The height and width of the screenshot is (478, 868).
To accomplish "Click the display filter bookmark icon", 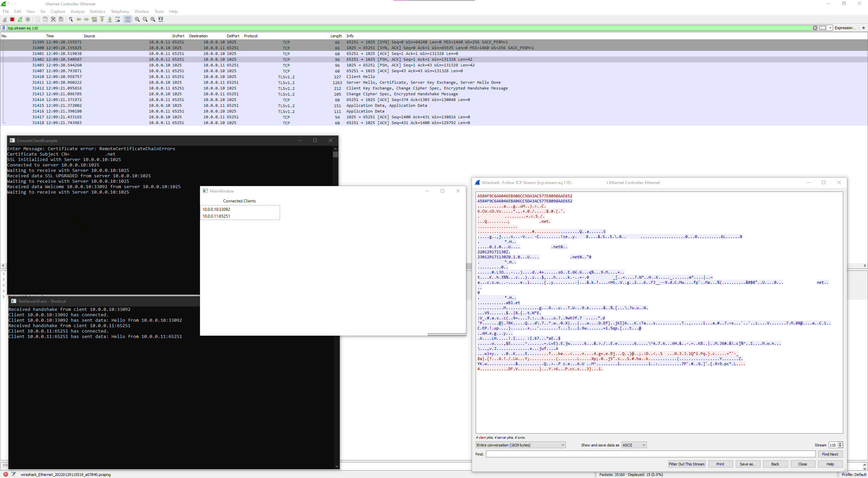I will tap(4, 28).
